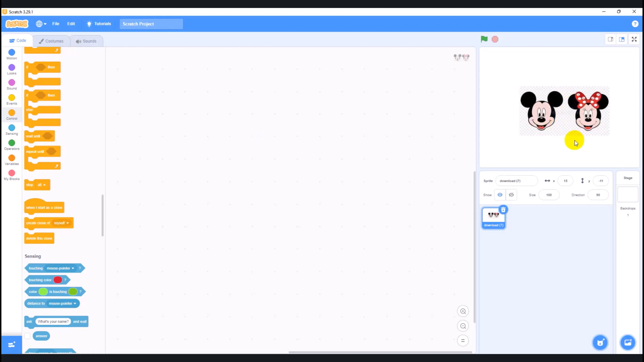Click the project title field
Screen dimensions: 644x362
[151, 24]
